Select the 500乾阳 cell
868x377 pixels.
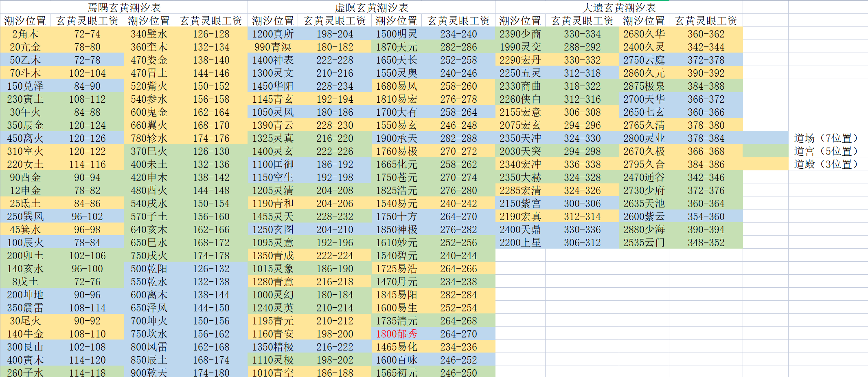coord(149,268)
